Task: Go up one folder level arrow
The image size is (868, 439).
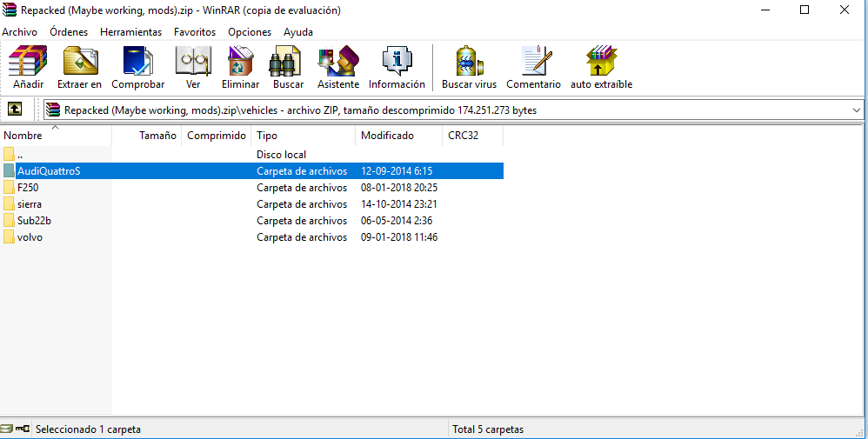Action: click(15, 110)
